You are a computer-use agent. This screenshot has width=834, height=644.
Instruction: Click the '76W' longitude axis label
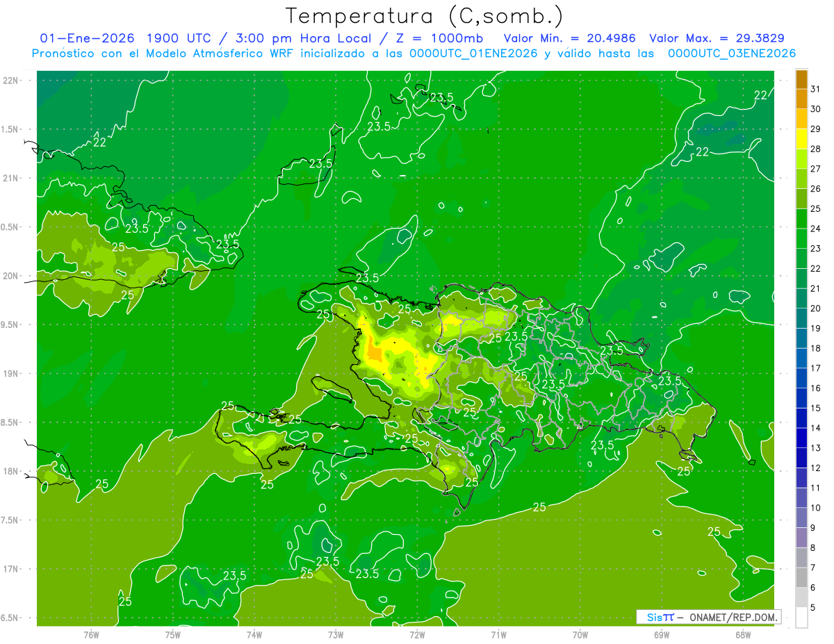tap(91, 634)
